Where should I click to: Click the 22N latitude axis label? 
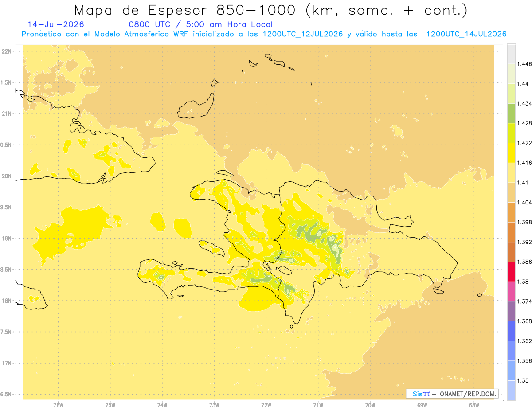click(x=7, y=51)
